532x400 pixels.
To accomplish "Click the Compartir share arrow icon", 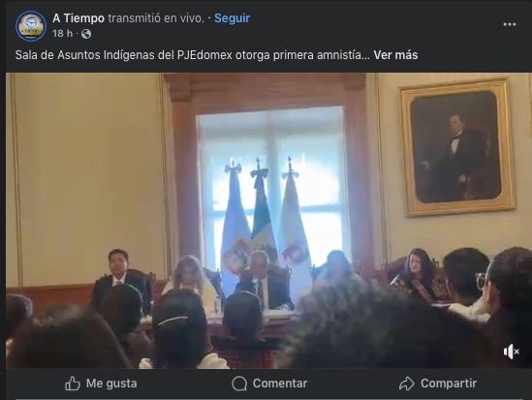I will [406, 384].
